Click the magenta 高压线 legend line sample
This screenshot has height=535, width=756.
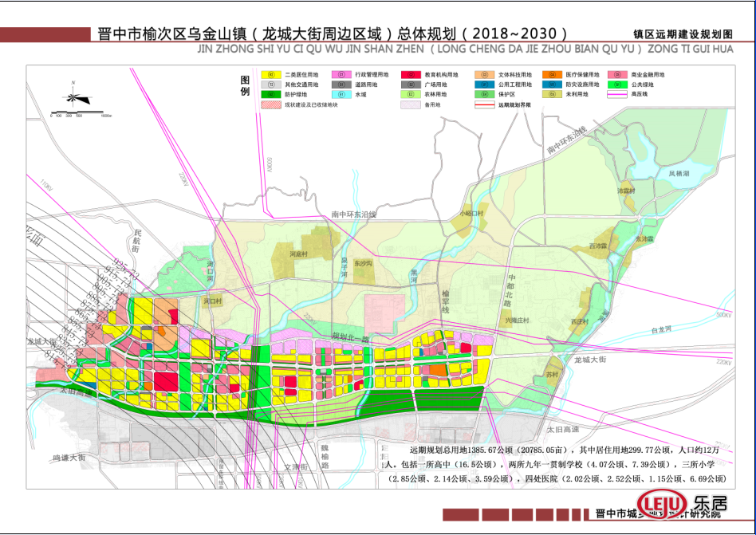[x=617, y=94]
